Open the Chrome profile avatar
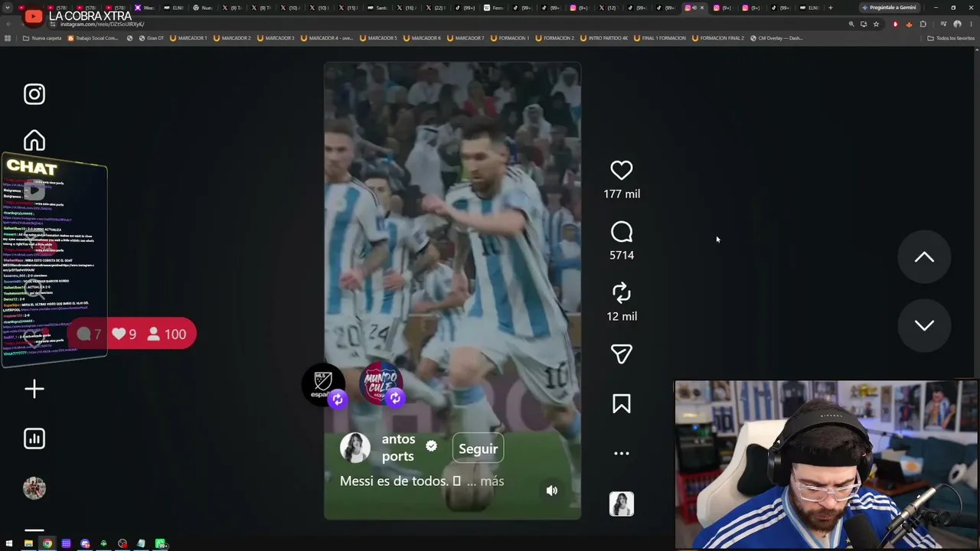This screenshot has height=551, width=980. click(957, 24)
